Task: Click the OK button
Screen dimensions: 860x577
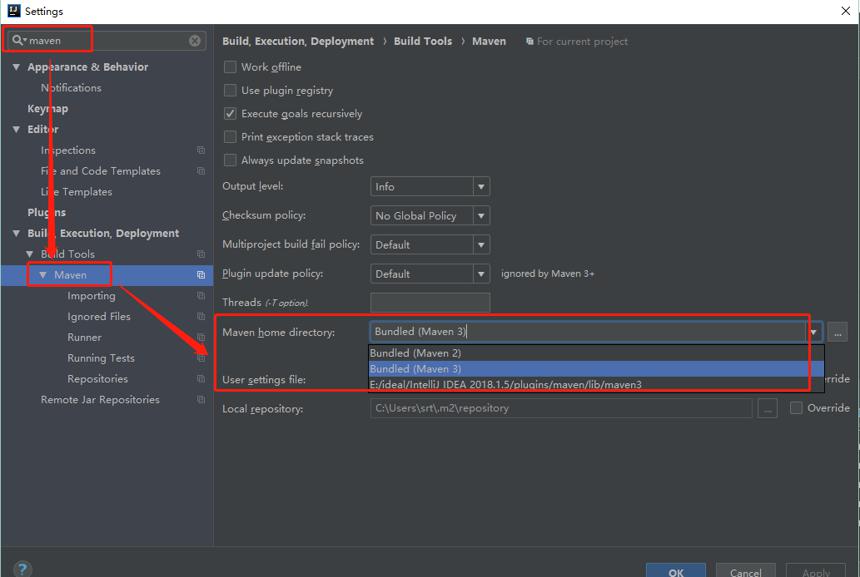Action: (676, 572)
